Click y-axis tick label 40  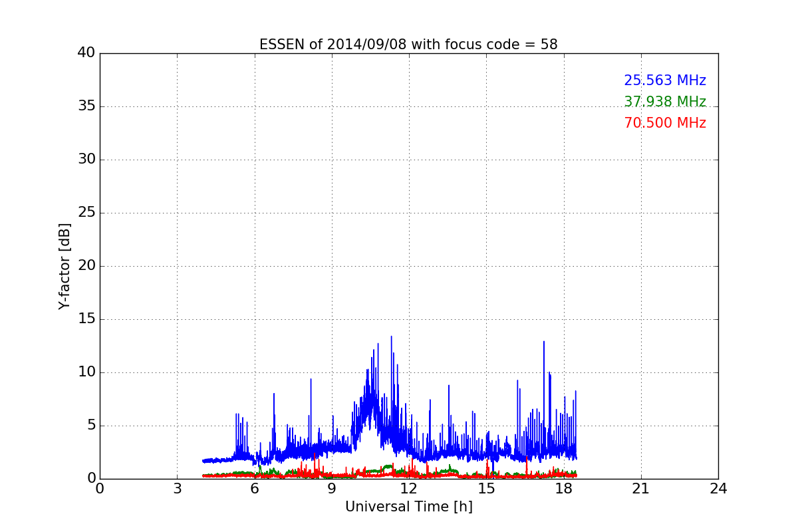coord(86,53)
